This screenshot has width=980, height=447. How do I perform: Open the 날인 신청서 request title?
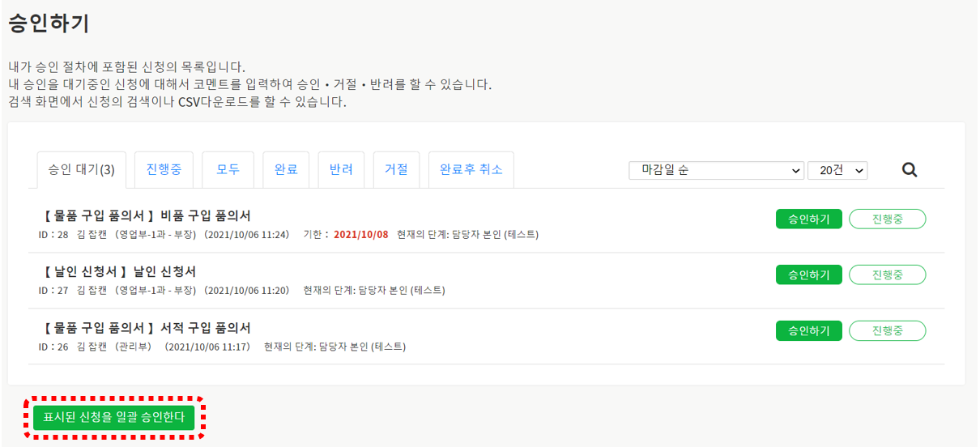click(118, 271)
